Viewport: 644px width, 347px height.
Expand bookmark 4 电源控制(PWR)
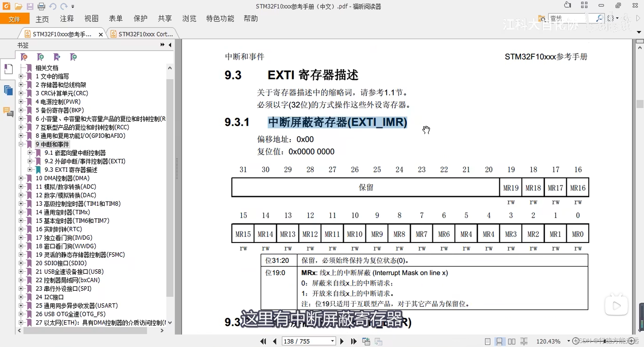coord(21,102)
